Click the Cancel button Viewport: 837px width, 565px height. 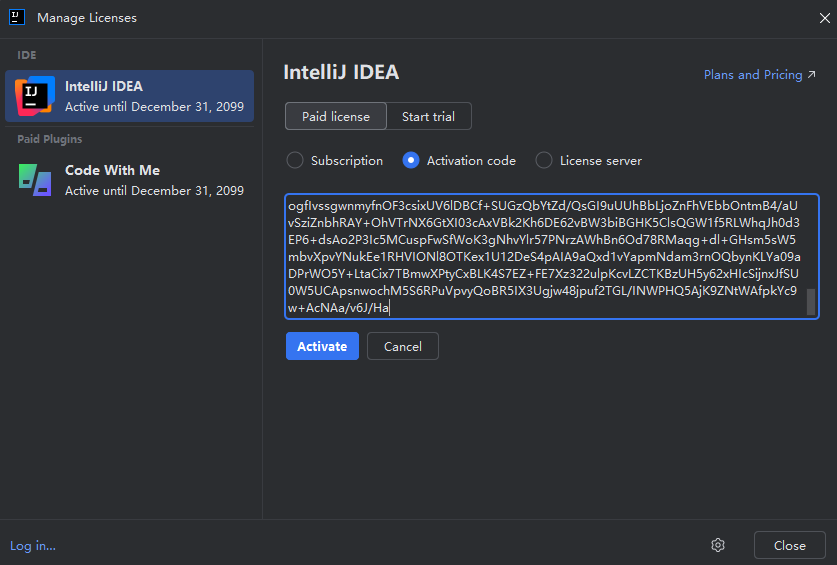point(402,346)
